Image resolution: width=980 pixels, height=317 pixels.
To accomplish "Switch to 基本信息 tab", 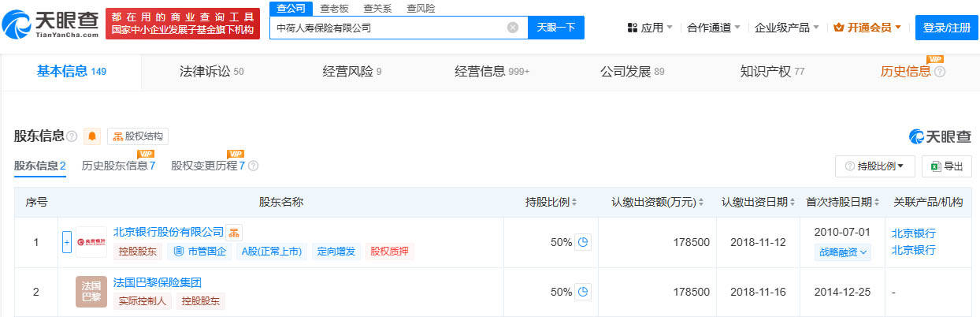I will [72, 72].
